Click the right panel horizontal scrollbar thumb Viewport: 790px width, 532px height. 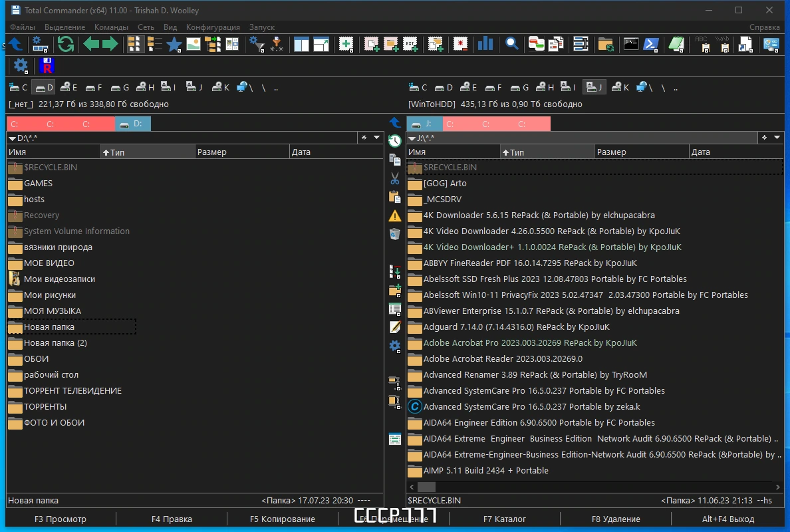coord(426,487)
